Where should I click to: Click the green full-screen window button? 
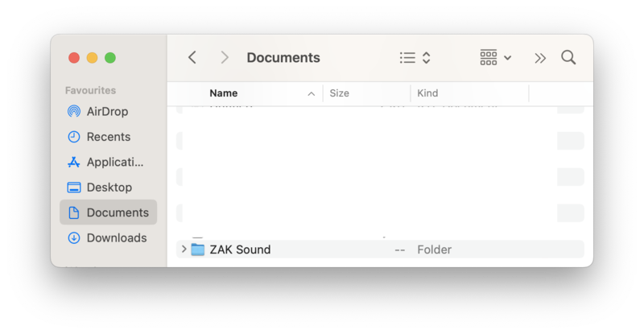click(110, 57)
